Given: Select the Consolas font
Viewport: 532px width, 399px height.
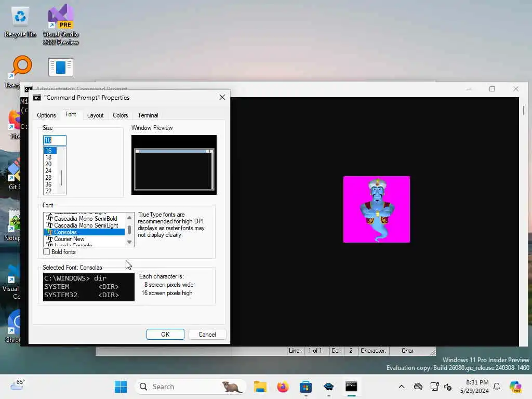Looking at the screenshot, I should click(x=85, y=232).
